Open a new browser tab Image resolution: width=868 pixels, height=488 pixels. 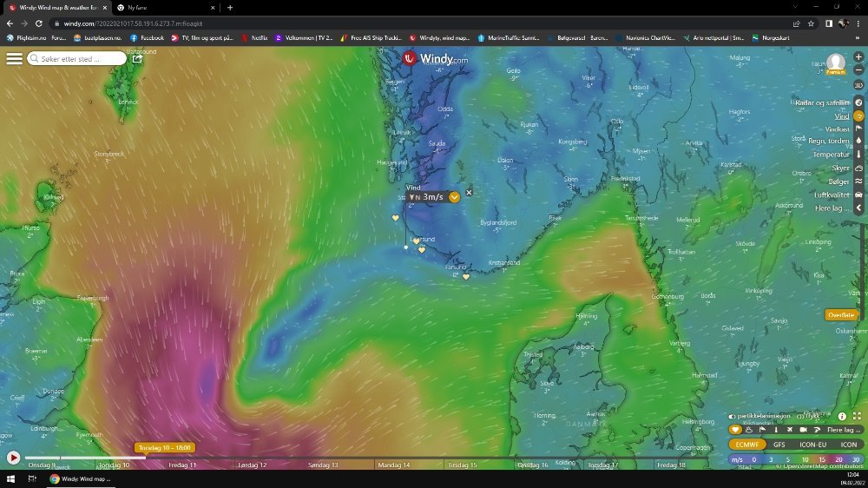click(230, 8)
